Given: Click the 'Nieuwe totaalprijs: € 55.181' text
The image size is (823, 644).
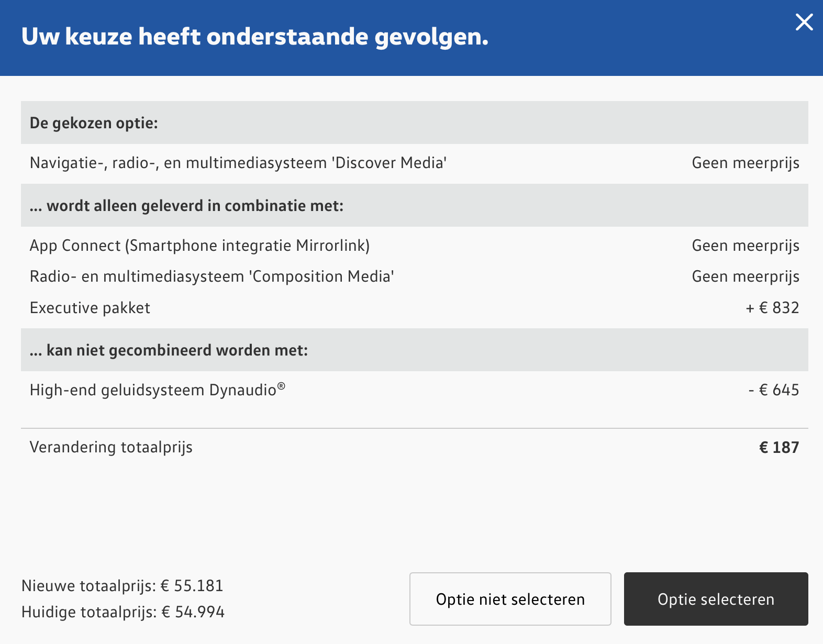Looking at the screenshot, I should coord(123,586).
